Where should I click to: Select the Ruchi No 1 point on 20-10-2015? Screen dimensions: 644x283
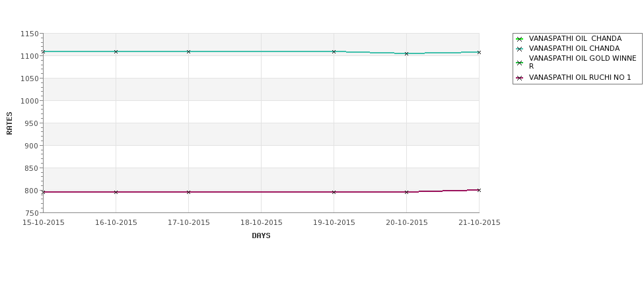[x=407, y=192]
